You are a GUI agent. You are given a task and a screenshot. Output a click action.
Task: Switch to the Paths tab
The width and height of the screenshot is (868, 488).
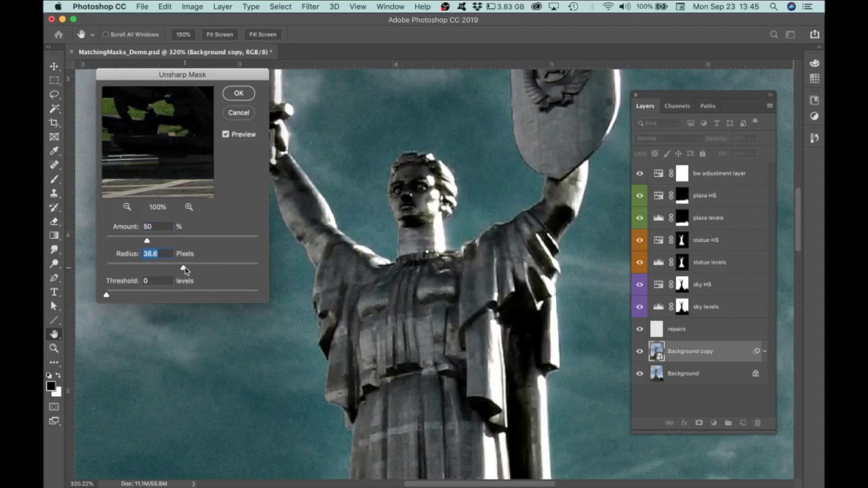(707, 106)
